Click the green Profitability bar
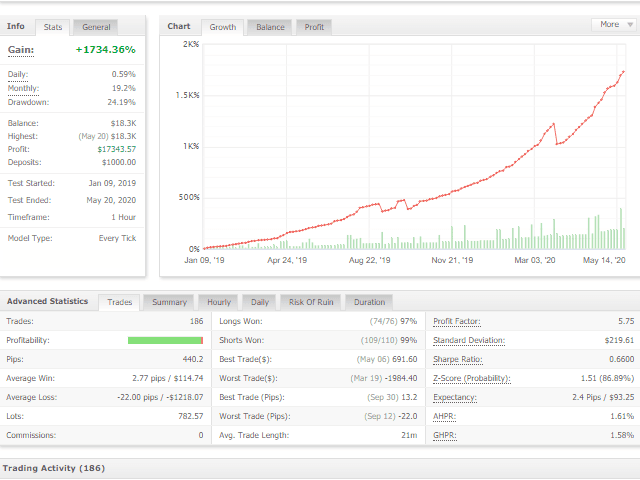This screenshot has height=480, width=640. click(x=165, y=340)
